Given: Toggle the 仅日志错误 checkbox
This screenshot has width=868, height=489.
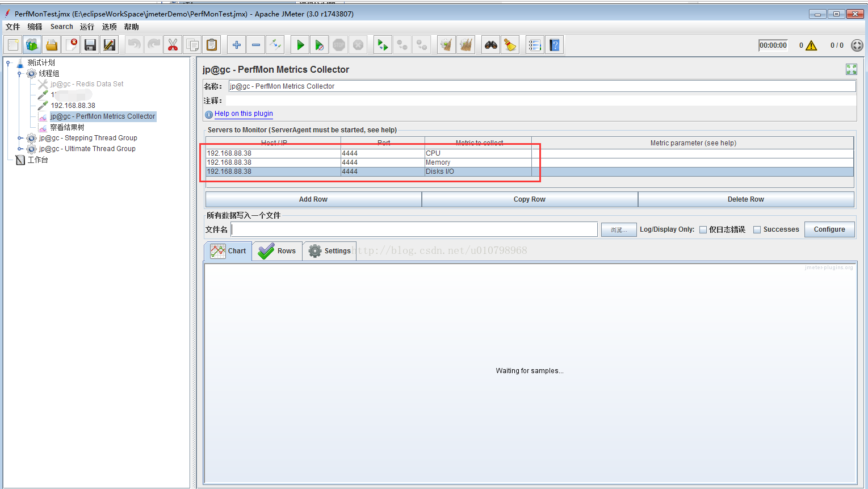Looking at the screenshot, I should 703,230.
